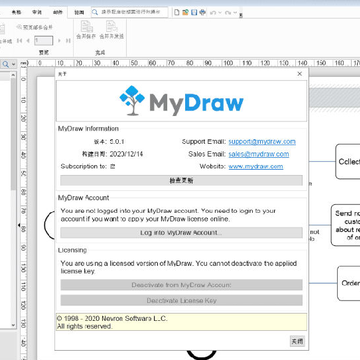Close the About dialog with X
Viewport: 360px width, 360px height.
[299, 74]
